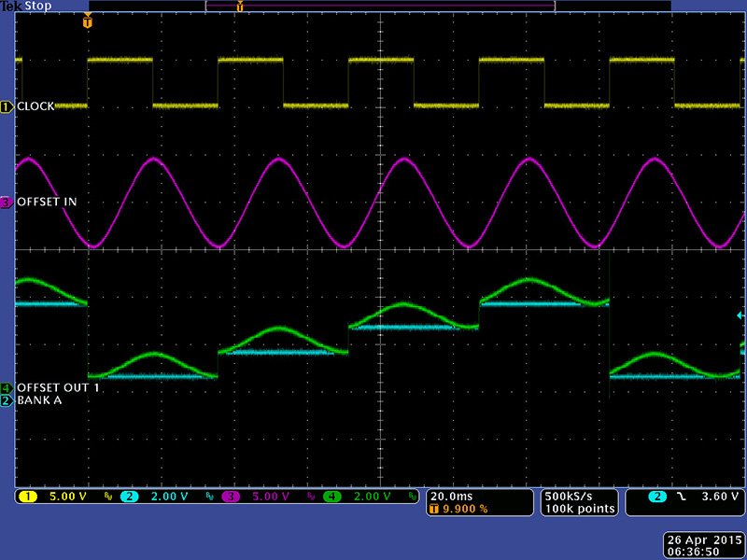Click the Tek Stop acquisition status
This screenshot has height=560, width=747.
(x=26, y=7)
